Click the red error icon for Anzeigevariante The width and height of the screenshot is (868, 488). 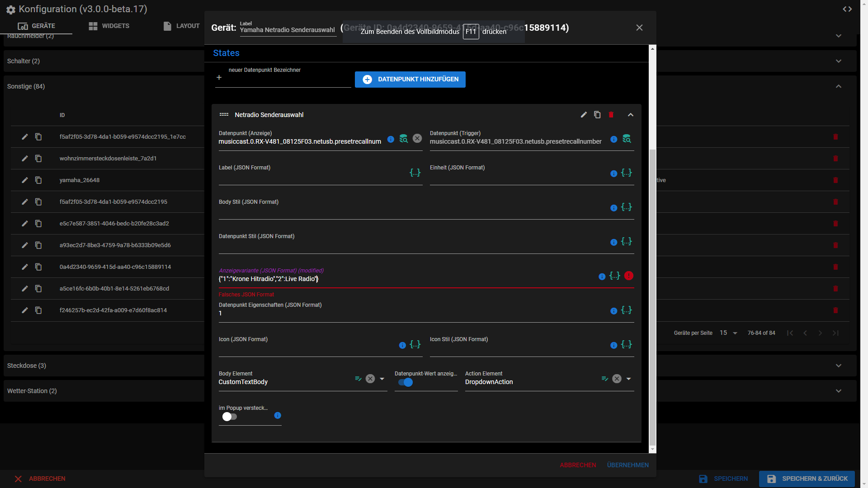(629, 276)
